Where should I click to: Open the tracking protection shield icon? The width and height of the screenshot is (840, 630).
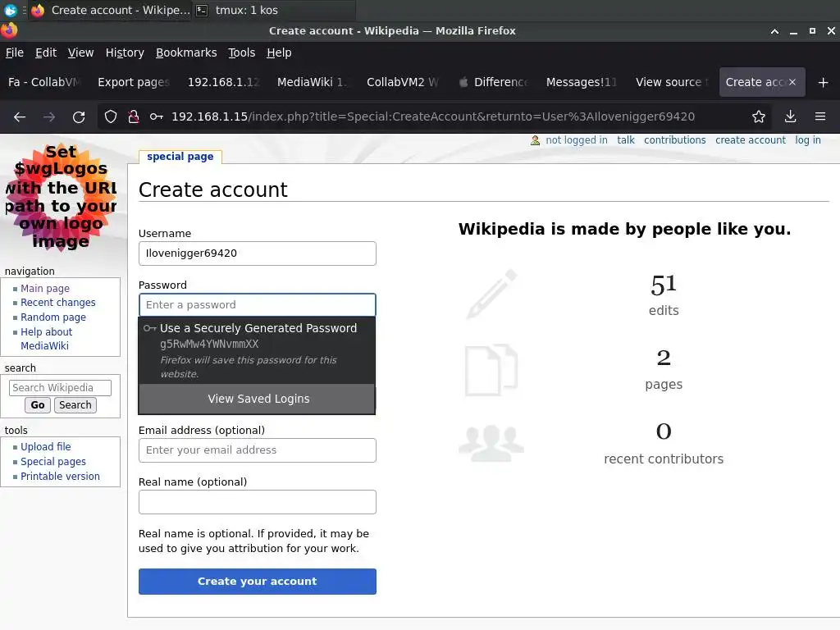111,116
